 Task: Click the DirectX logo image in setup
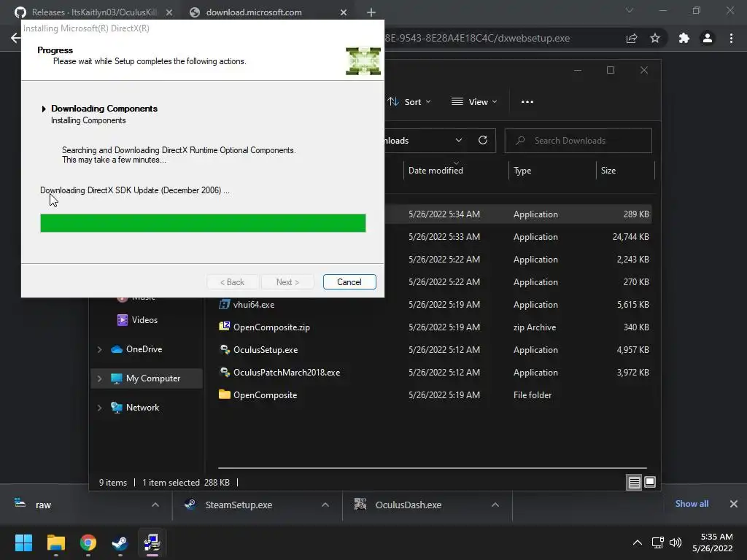[363, 61]
